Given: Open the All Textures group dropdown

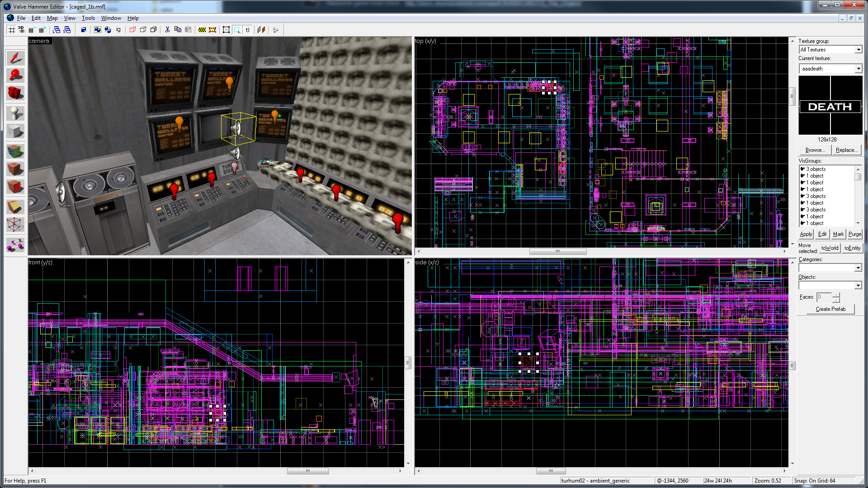Looking at the screenshot, I should tap(859, 49).
